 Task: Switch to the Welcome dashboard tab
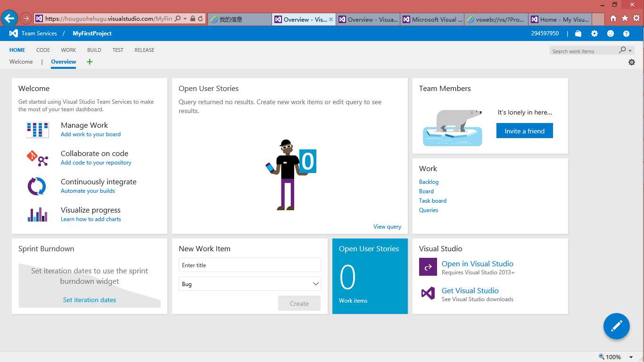click(21, 62)
